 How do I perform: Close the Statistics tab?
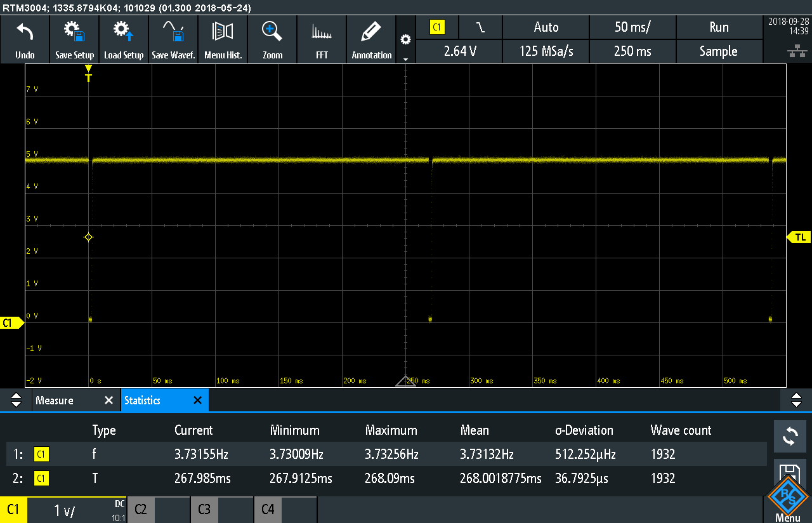[x=197, y=401]
